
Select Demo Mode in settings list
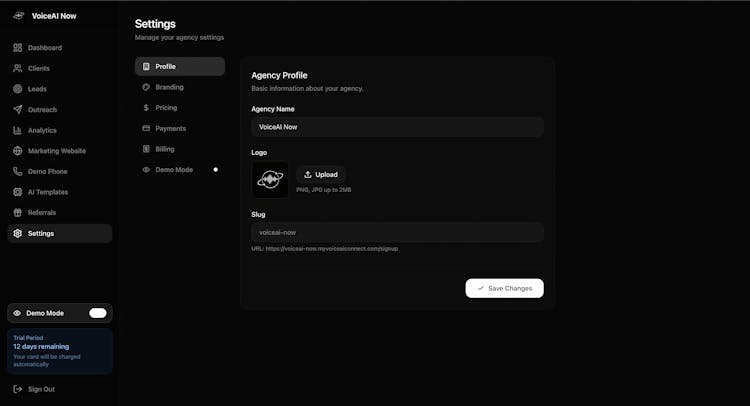(x=174, y=170)
